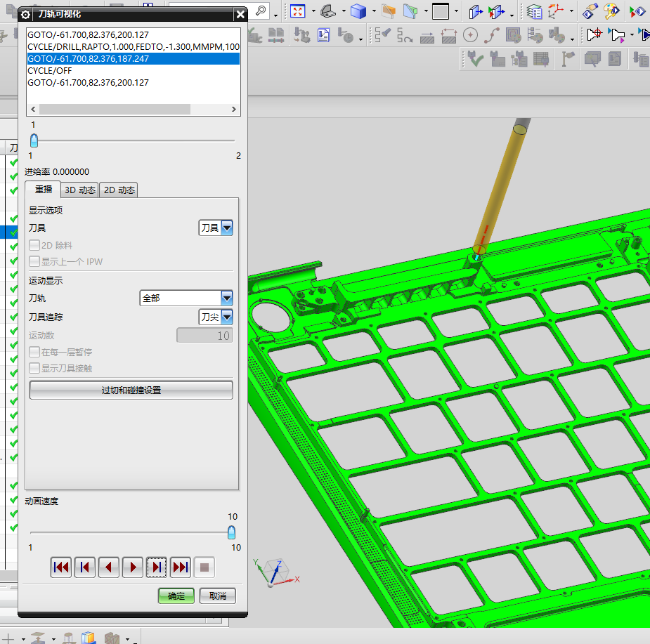Click the WCS orientation axes icon
The height and width of the screenshot is (644, 650).
tap(555, 11)
